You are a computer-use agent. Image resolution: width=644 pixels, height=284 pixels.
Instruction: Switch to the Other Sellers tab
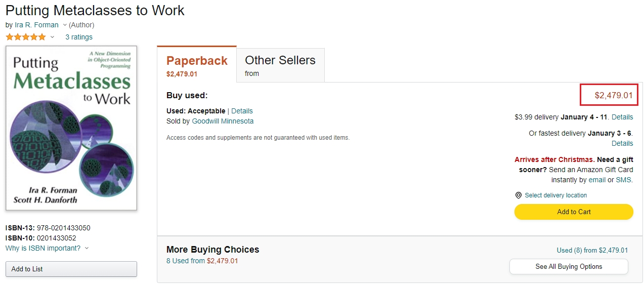(x=280, y=64)
